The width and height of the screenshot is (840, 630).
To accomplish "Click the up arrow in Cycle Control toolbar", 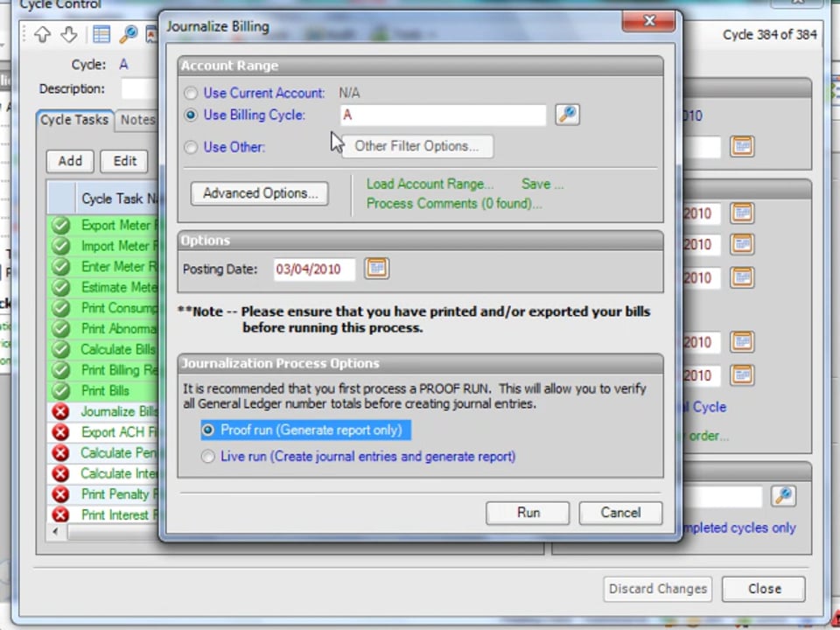I will tap(42, 34).
